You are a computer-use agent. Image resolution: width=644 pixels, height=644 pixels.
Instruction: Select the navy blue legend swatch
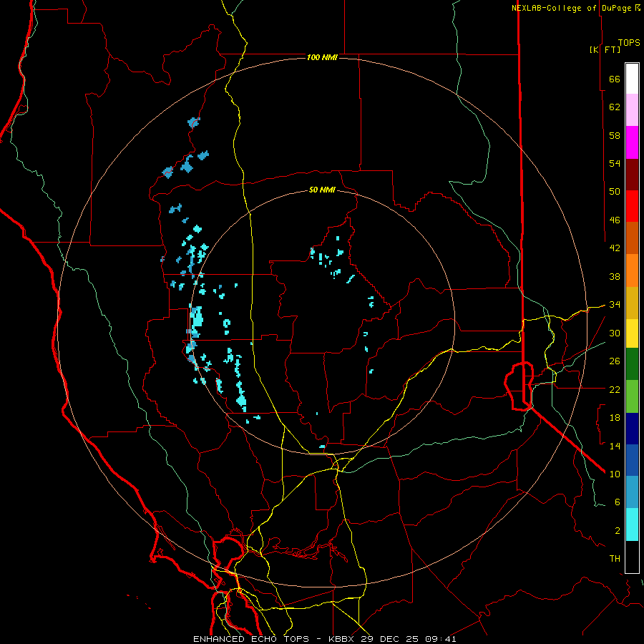pyautogui.click(x=632, y=429)
